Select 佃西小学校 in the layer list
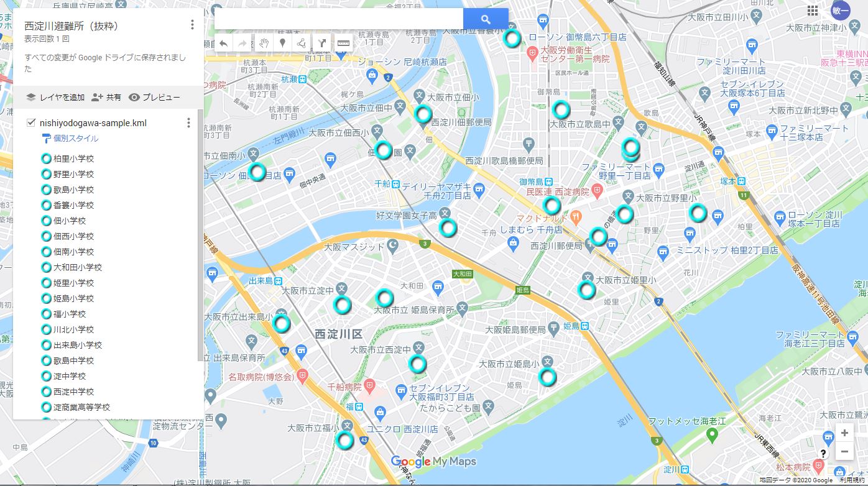 [73, 236]
